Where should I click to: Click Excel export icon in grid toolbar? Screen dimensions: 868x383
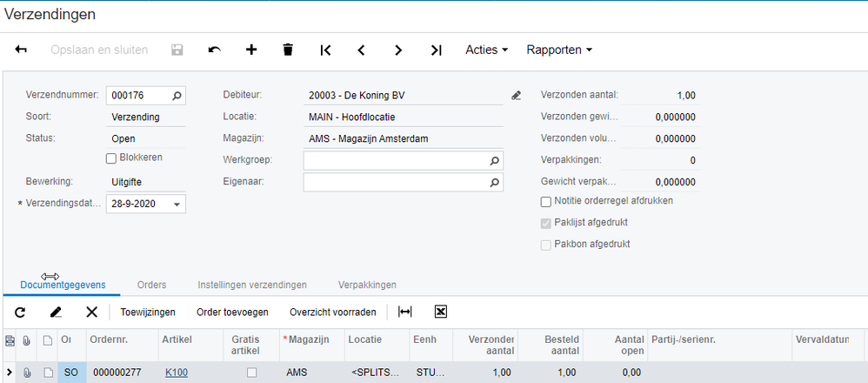point(440,312)
